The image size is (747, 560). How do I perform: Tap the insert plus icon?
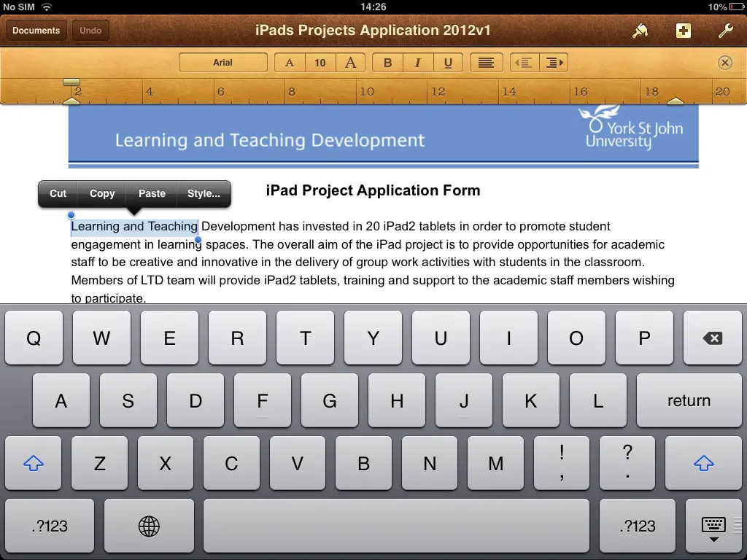(x=683, y=31)
